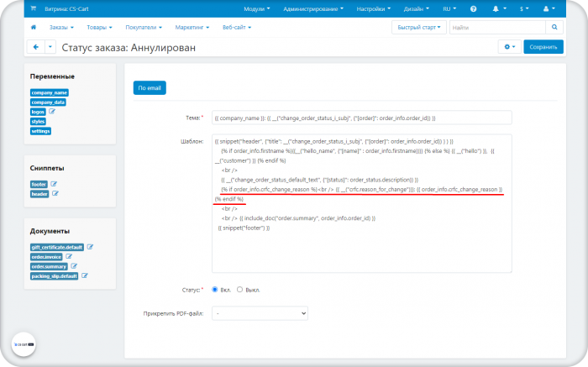Insert the gift_certificate.default document tag
Image resolution: width=588 pixels, height=367 pixels.
[x=57, y=248]
